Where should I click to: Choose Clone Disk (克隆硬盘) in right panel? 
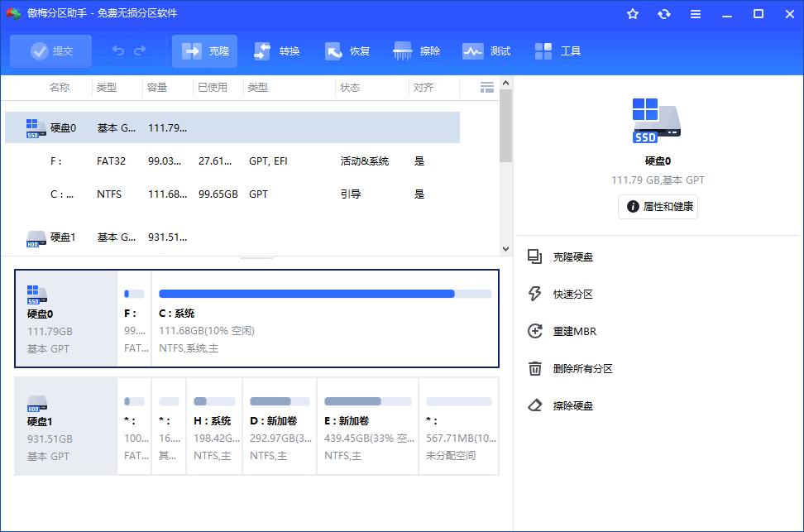point(572,257)
